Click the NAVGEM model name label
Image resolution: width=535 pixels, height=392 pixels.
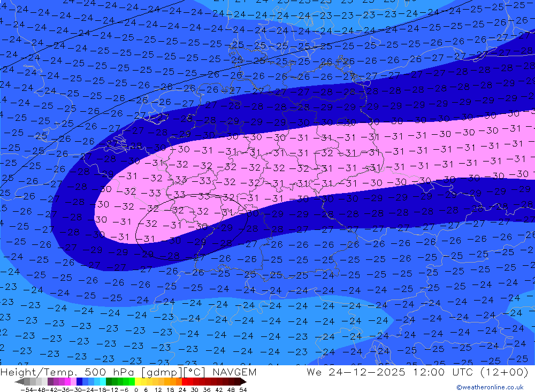click(x=234, y=372)
